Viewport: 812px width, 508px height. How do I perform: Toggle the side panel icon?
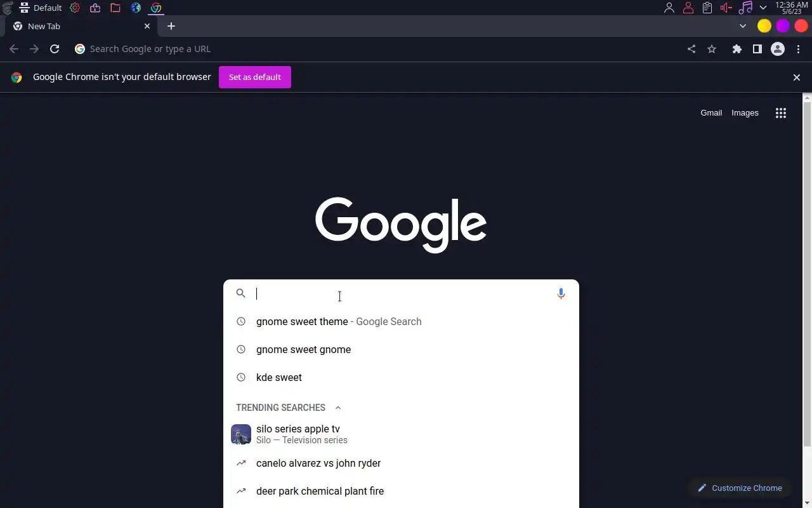[x=757, y=49]
